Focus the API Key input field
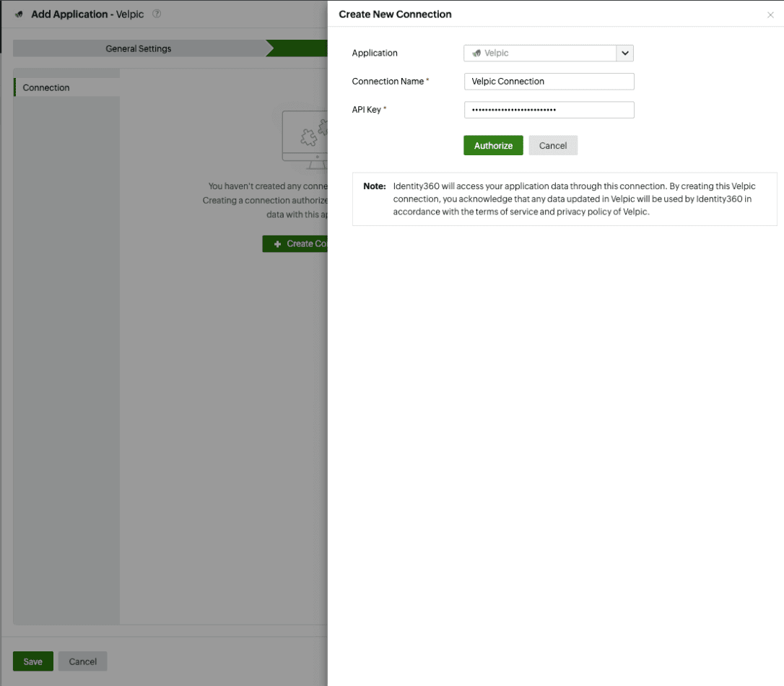This screenshot has width=784, height=686. (549, 110)
